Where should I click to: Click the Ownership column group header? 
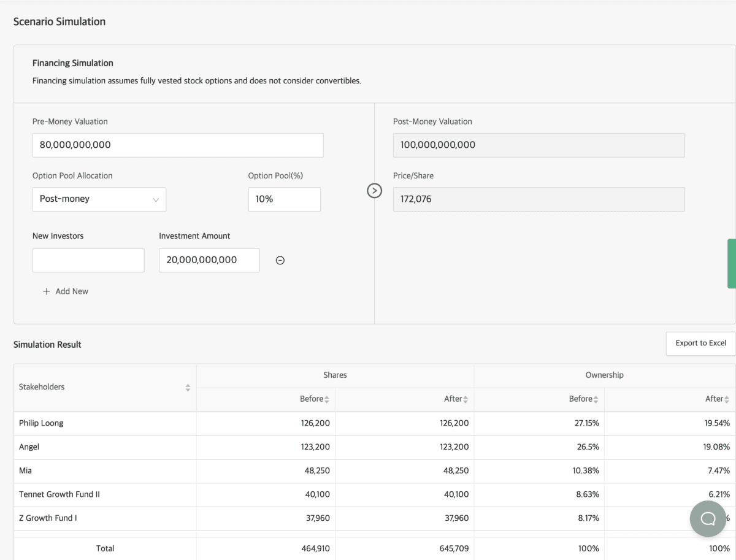tap(605, 375)
